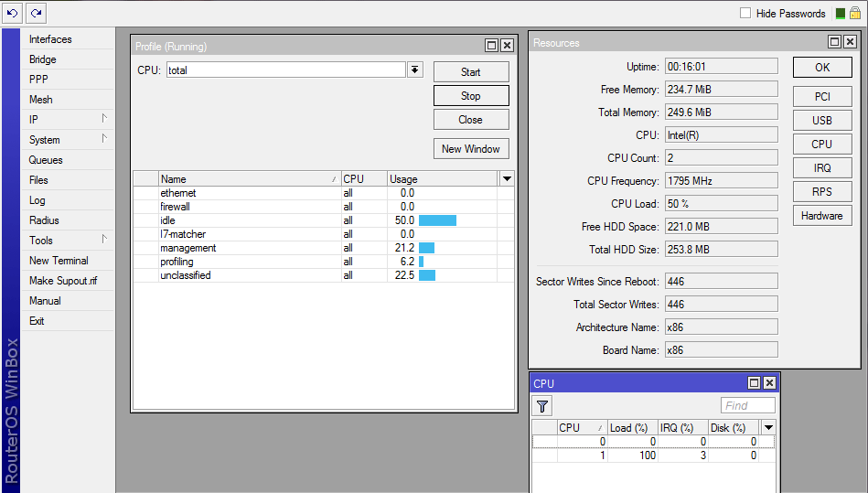The width and height of the screenshot is (868, 493).
Task: Click the PCI button
Action: coord(822,97)
